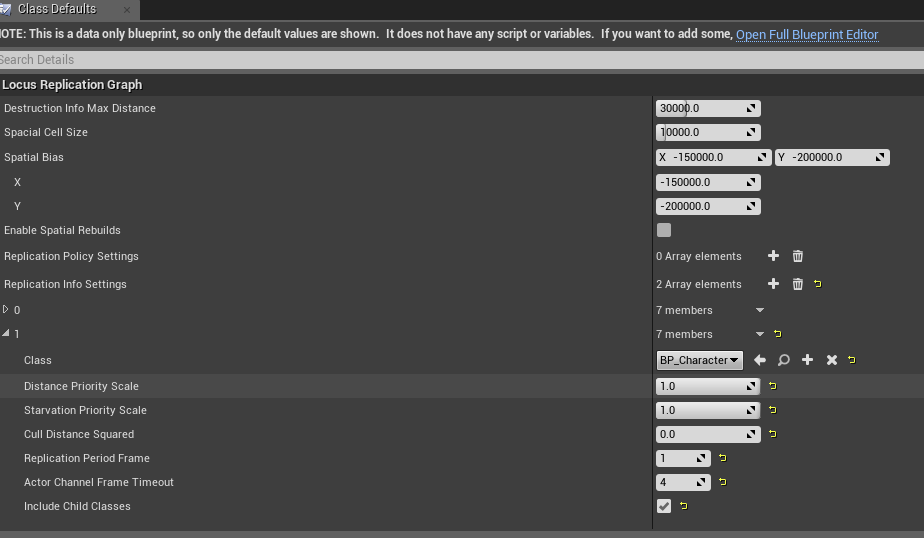Edit Cull Distance Squared value
Viewport: 924px width, 538px height.
pos(708,434)
